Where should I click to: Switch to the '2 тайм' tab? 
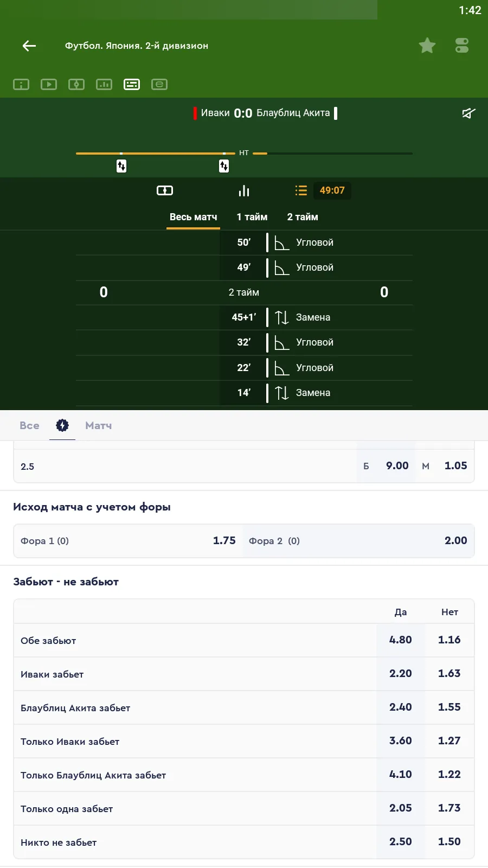point(303,217)
